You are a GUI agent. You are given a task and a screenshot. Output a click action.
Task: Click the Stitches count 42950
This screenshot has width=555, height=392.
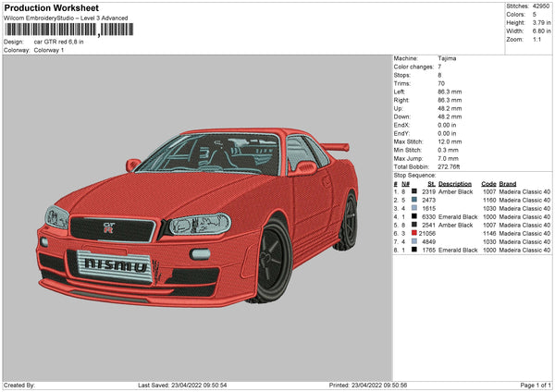pyautogui.click(x=542, y=6)
